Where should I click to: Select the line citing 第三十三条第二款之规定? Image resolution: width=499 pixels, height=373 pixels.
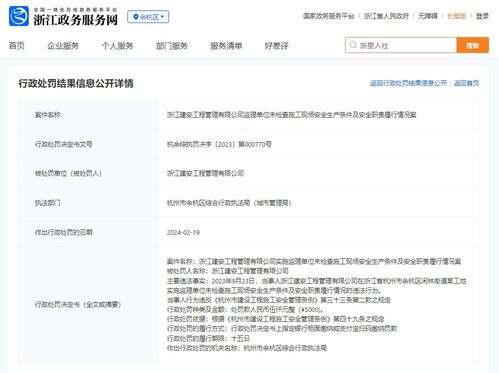tap(279, 300)
